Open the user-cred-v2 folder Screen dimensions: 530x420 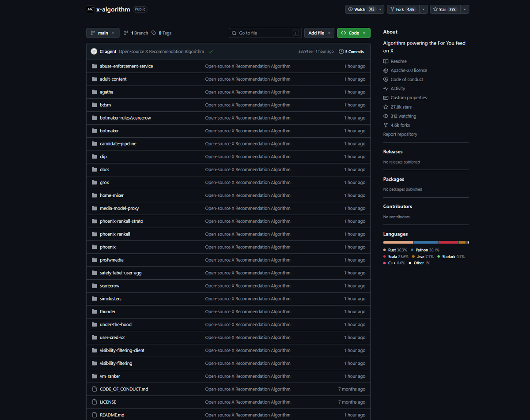pos(112,337)
